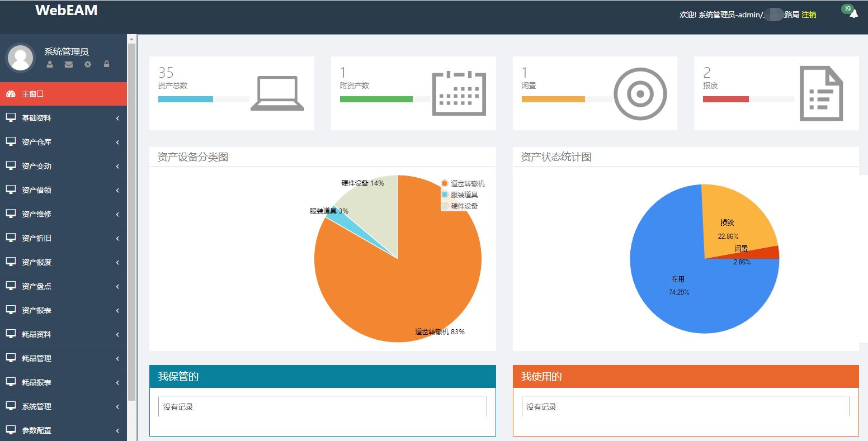This screenshot has width=868, height=441.
Task: Toggle 道岔转辙机 legend entry in pie chart
Action: pos(463,183)
